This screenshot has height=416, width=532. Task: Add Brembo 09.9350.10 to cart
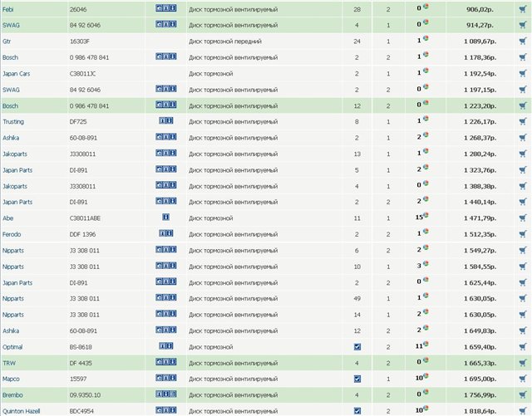click(523, 395)
